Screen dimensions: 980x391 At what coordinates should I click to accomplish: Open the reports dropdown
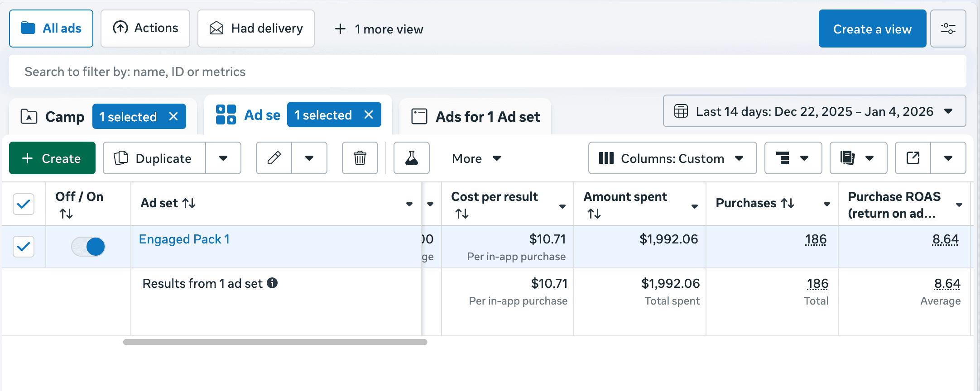[858, 158]
